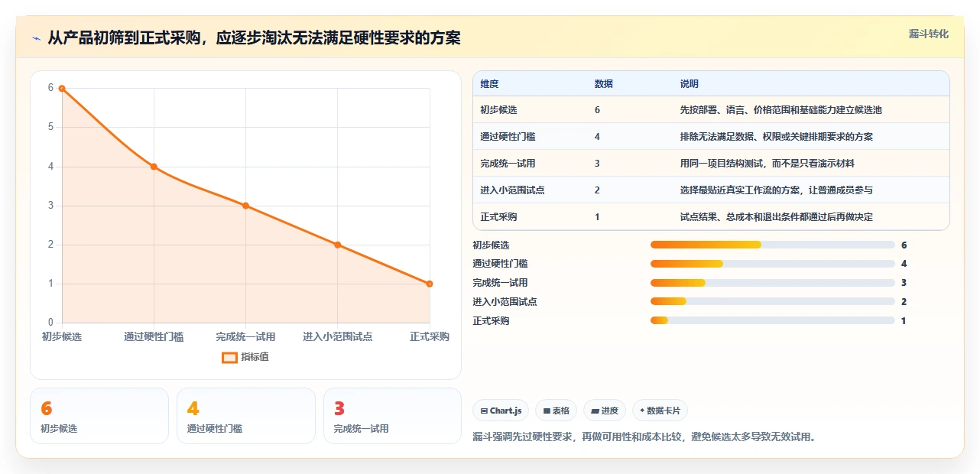Select the 进度 chip
This screenshot has width=980, height=474.
pos(605,411)
